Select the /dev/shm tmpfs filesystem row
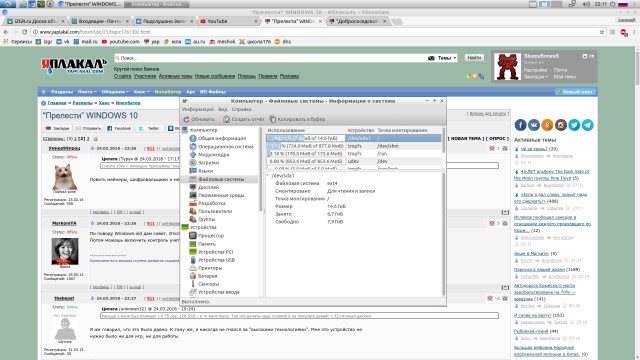Screen dimensions: 640x360 354,146
